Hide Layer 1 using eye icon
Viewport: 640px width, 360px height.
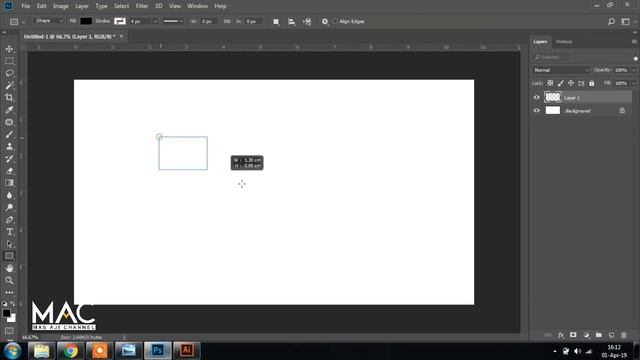click(x=537, y=98)
